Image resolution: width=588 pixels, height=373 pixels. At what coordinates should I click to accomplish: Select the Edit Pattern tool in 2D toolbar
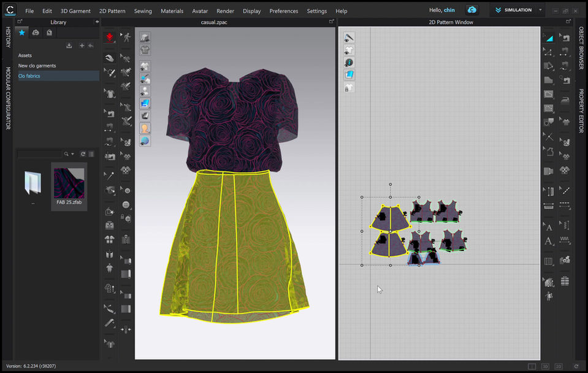548,38
